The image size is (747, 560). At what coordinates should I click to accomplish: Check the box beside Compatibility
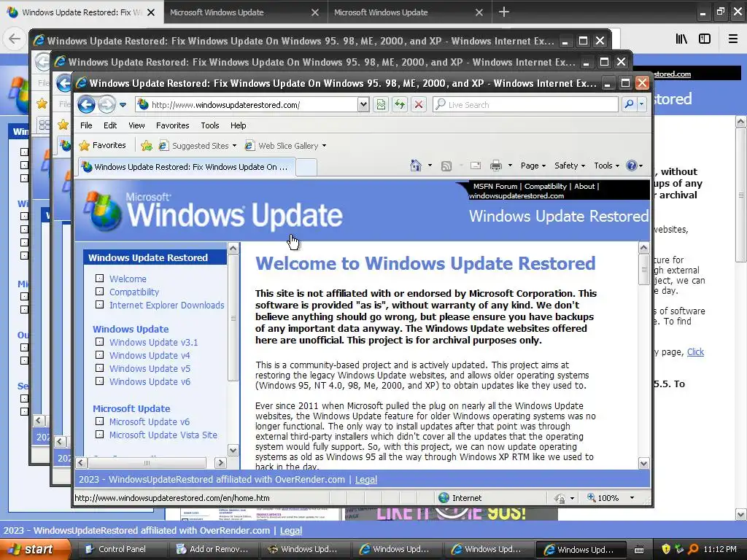click(99, 292)
